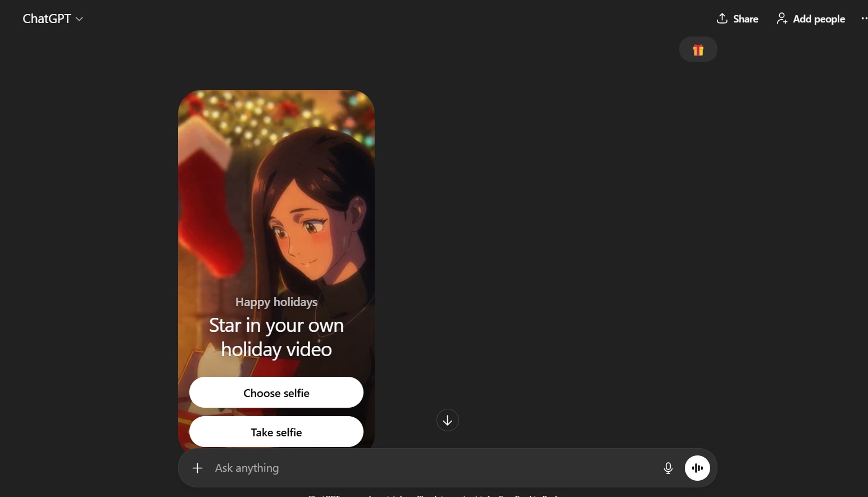Launch voice mode with waveform icon
The height and width of the screenshot is (497, 868).
point(697,468)
